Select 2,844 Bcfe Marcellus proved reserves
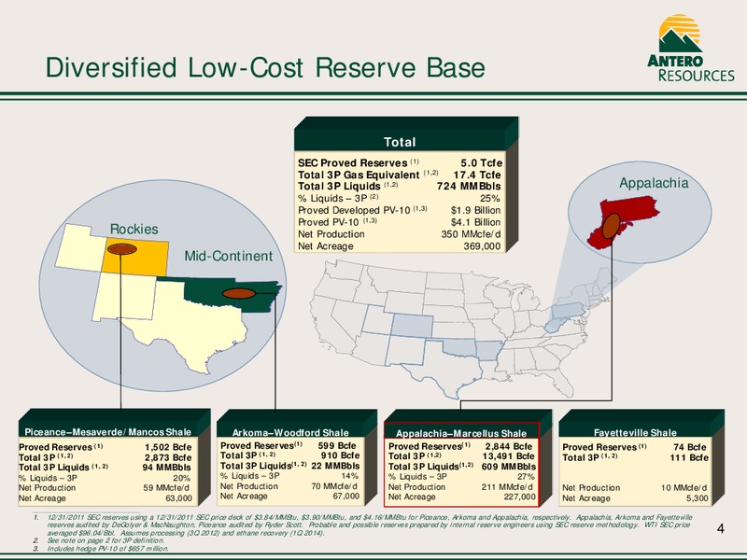This screenshot has width=747, height=560. coord(508,446)
